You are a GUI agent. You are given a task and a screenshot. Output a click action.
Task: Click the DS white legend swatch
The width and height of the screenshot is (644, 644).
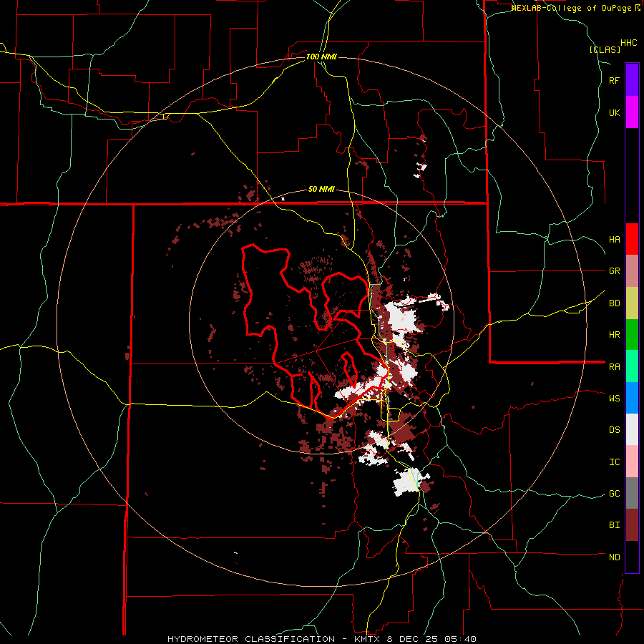(632, 429)
